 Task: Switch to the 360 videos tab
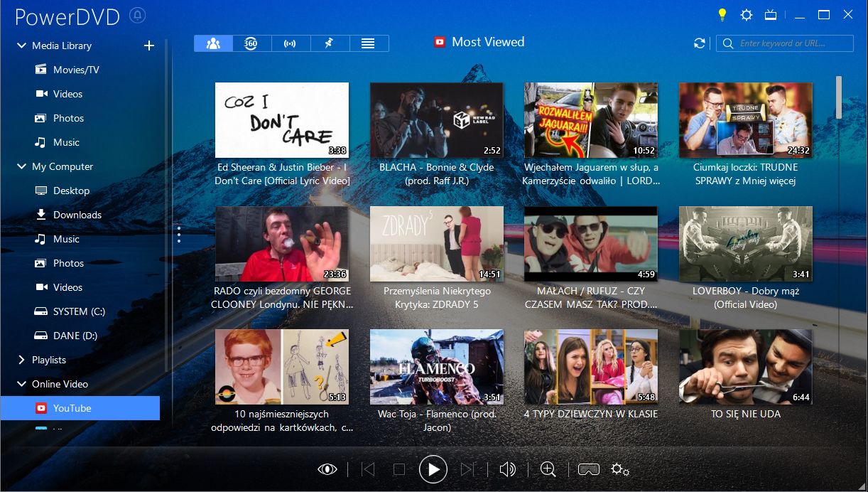[251, 43]
